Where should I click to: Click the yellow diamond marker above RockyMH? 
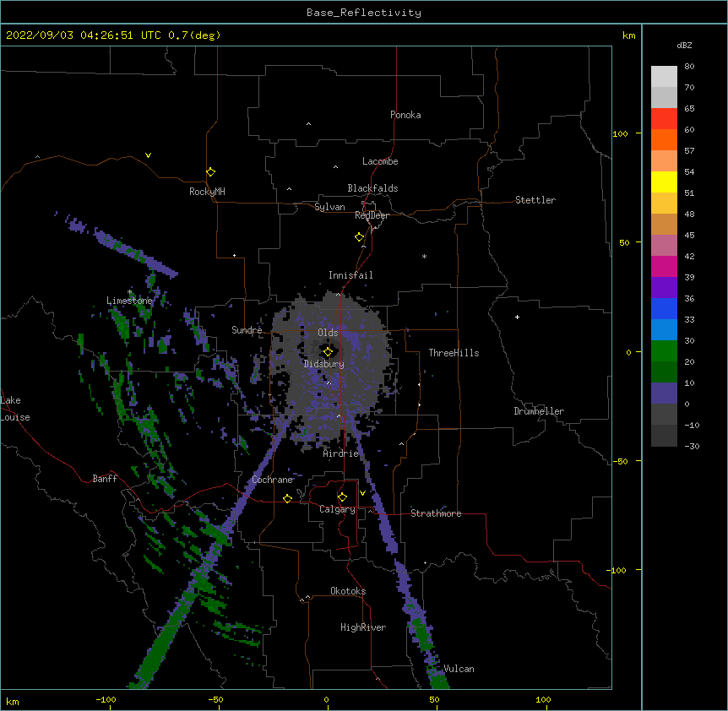210,172
